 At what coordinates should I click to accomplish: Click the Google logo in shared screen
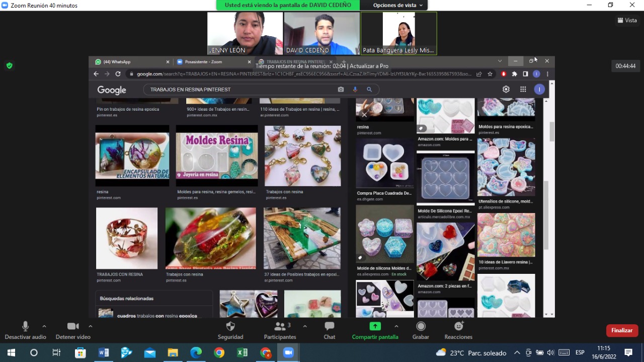(112, 90)
